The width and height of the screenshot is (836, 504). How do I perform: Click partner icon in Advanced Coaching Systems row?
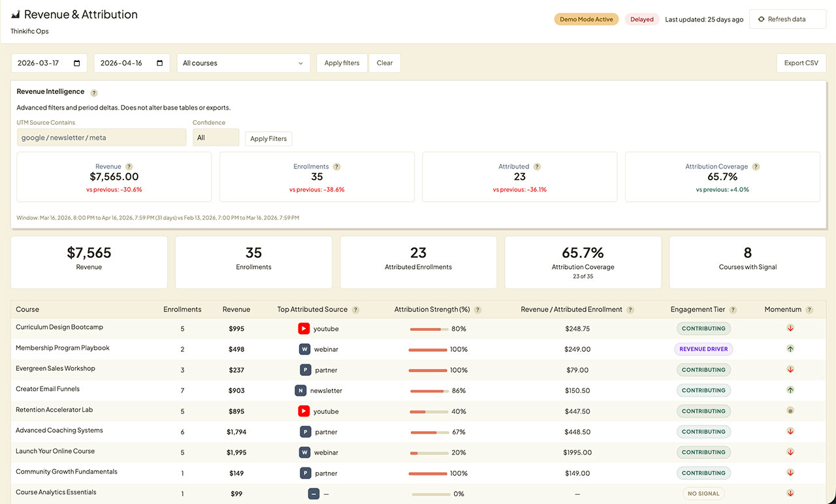[x=305, y=432]
